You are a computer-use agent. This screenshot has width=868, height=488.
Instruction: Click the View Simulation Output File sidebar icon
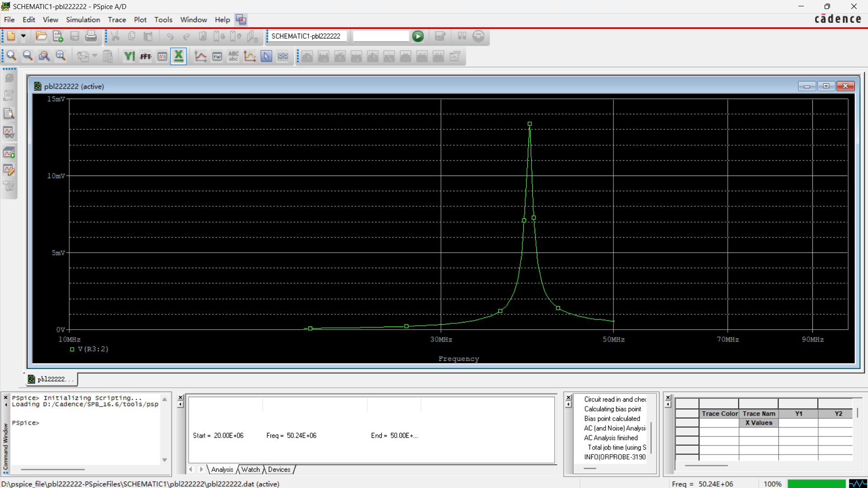9,114
